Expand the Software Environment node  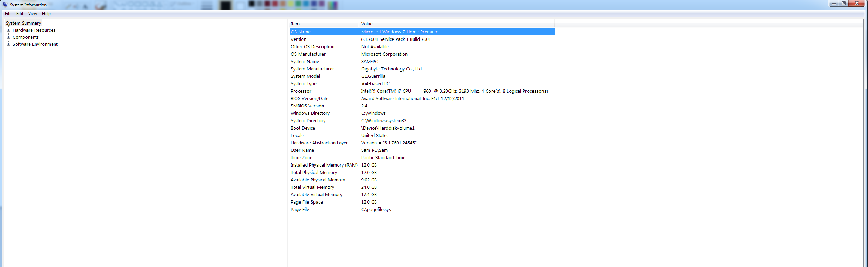tap(9, 44)
